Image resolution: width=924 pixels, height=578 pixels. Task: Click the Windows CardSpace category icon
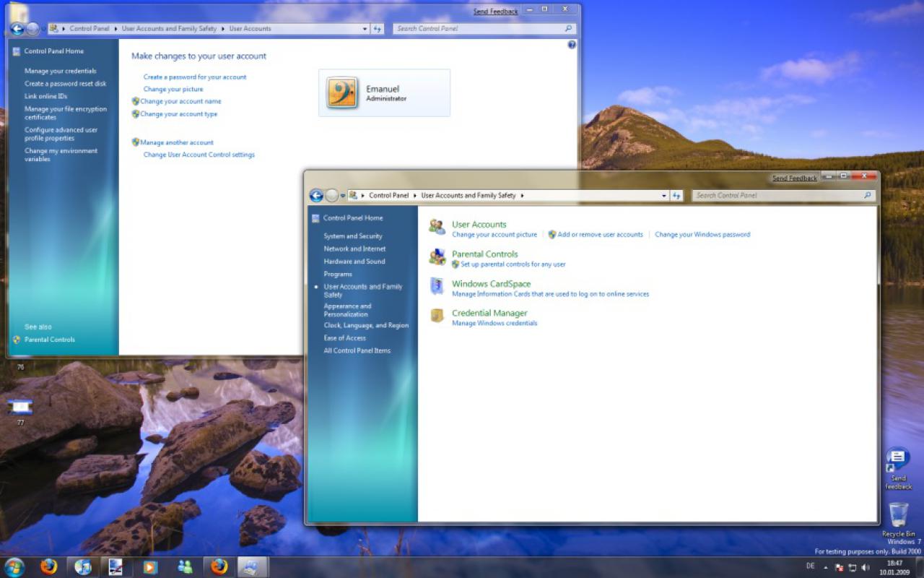pos(437,286)
